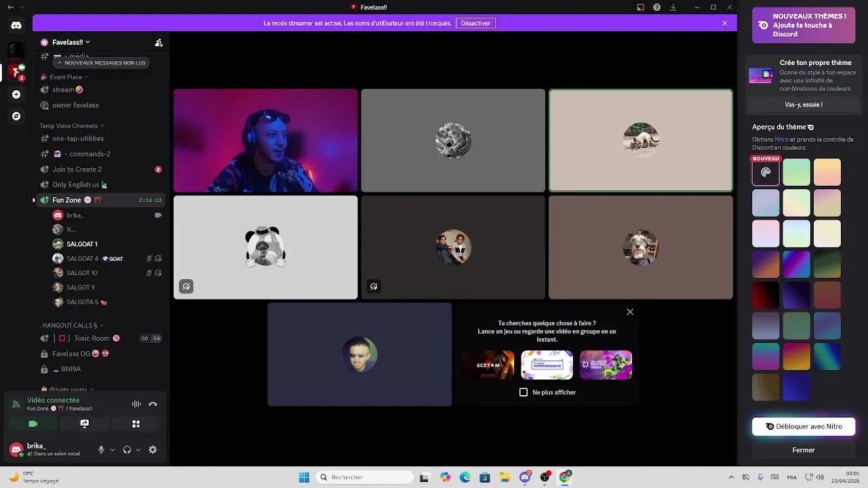This screenshot has height=488, width=868.
Task: Click the Désactiver streamer mode button
Action: pos(475,23)
